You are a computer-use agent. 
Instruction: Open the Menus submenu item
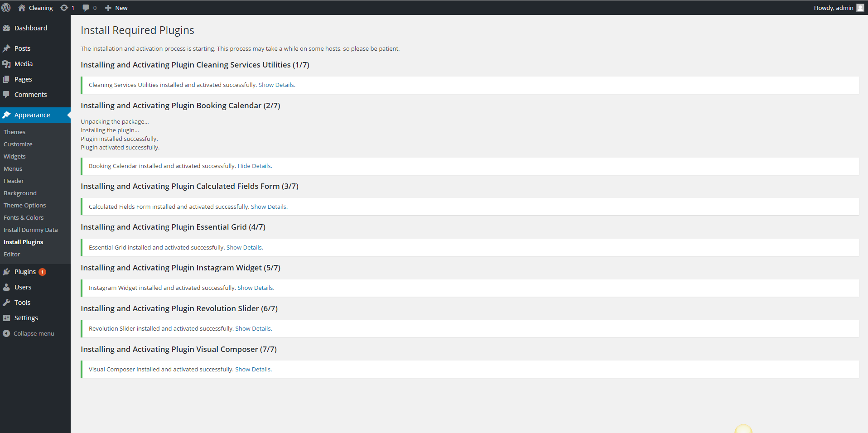tap(13, 168)
